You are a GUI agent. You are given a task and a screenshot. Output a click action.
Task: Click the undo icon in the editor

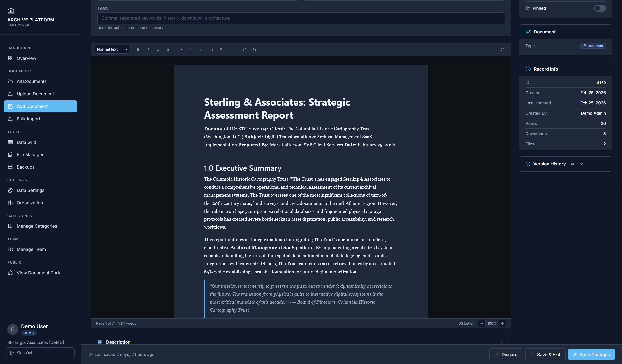tap(245, 49)
